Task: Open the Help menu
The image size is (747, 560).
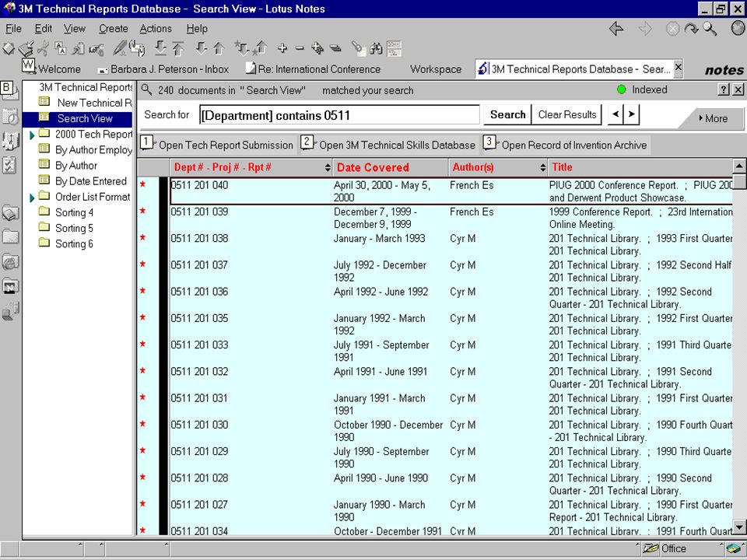Action: (x=197, y=29)
